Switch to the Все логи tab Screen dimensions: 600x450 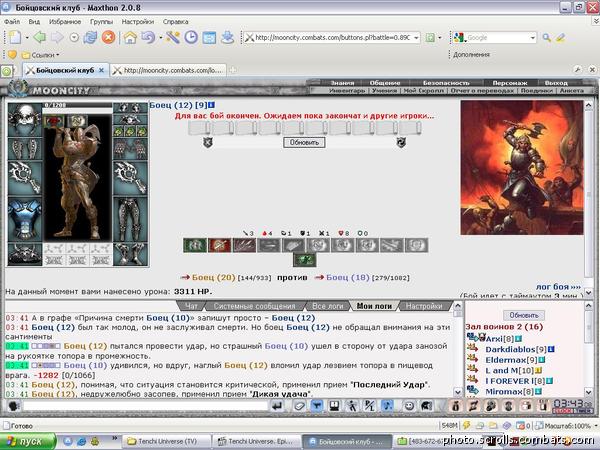[x=328, y=306]
